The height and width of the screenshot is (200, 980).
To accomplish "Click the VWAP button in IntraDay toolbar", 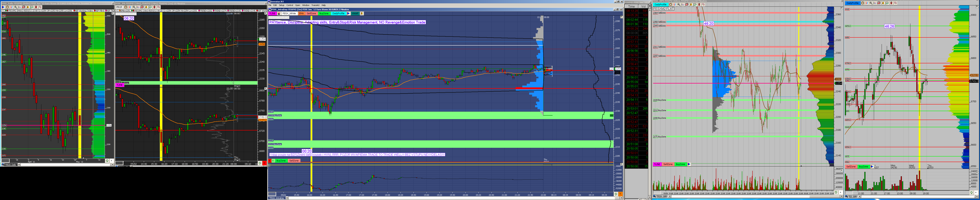I will coord(355,13).
